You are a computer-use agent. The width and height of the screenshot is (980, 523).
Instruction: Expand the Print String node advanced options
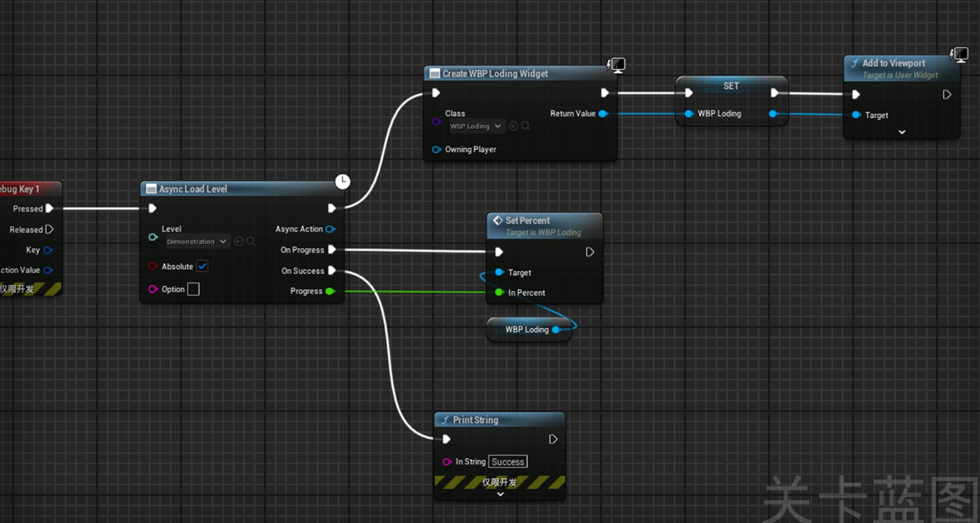500,494
